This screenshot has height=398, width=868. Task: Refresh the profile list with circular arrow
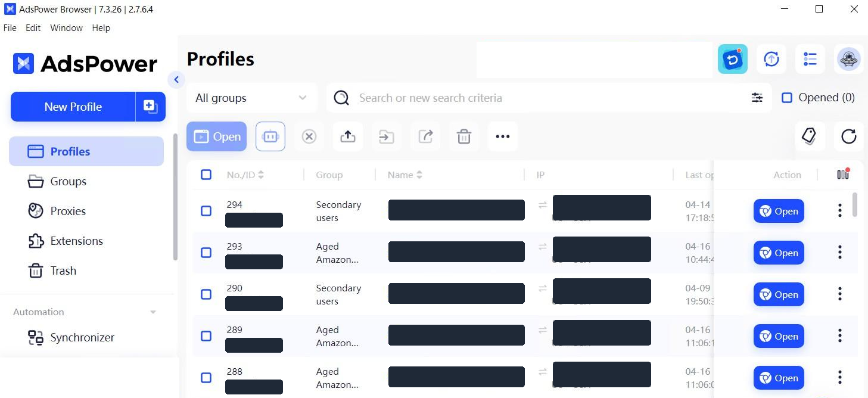pos(849,136)
